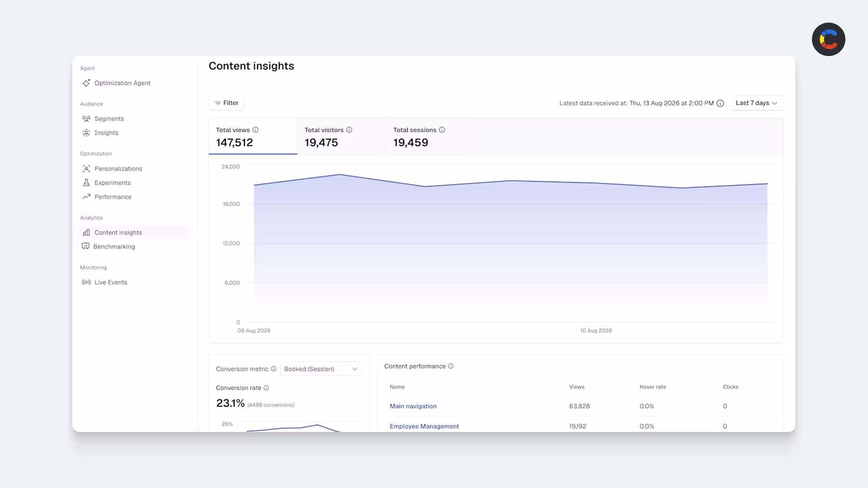Click the Filter button
The width and height of the screenshot is (868, 488).
(x=226, y=103)
